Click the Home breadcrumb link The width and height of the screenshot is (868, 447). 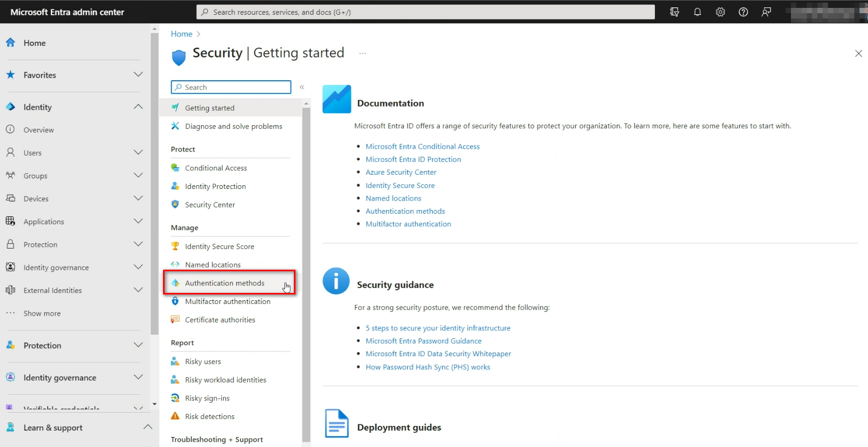[182, 34]
